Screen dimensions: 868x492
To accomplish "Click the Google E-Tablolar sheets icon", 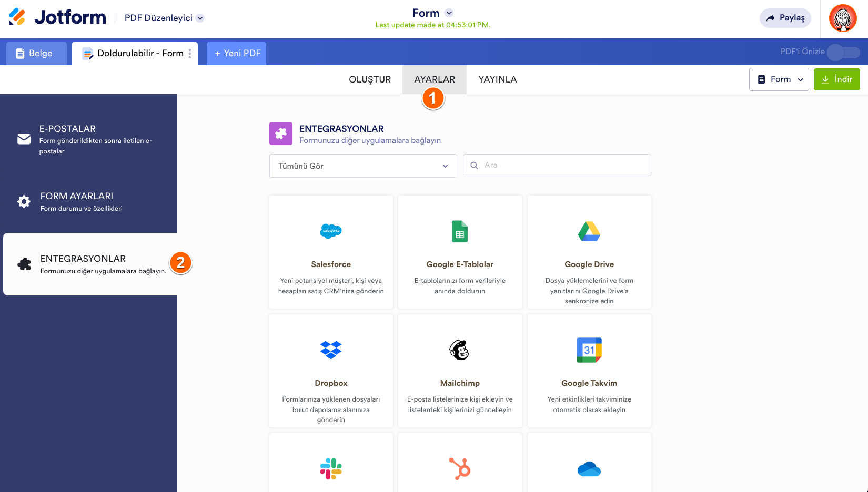I will [460, 231].
